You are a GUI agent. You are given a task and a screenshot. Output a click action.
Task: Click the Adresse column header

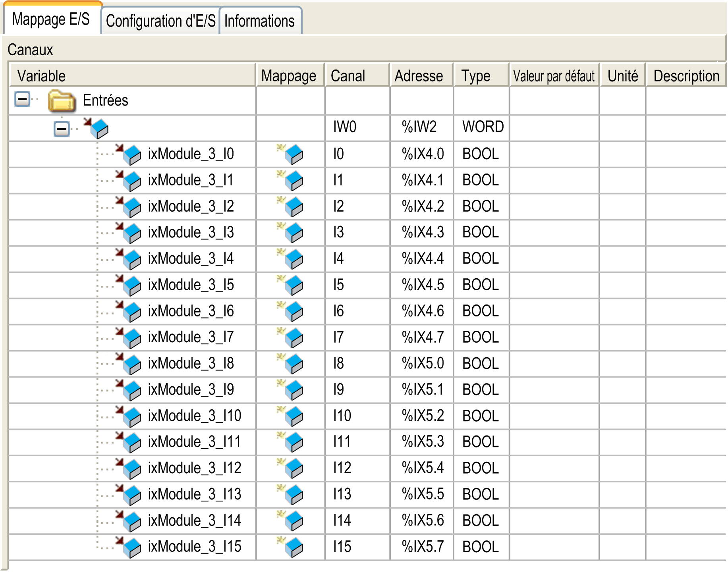coord(419,75)
